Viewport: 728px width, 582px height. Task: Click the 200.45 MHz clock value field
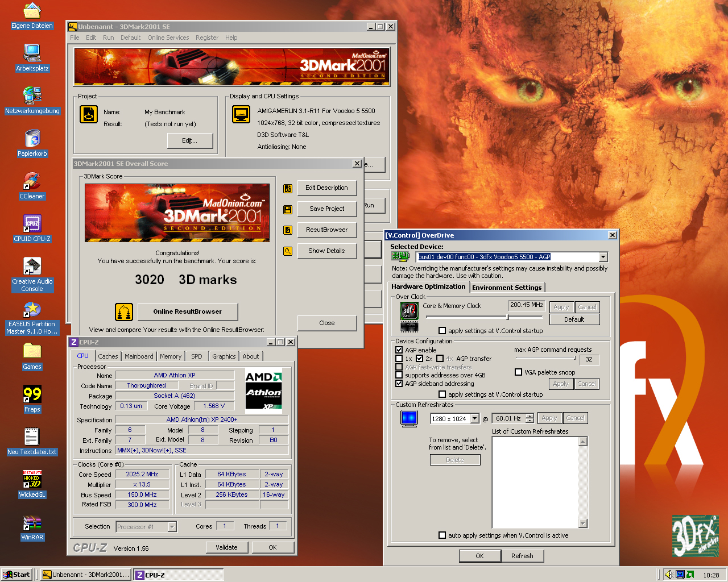pyautogui.click(x=527, y=305)
